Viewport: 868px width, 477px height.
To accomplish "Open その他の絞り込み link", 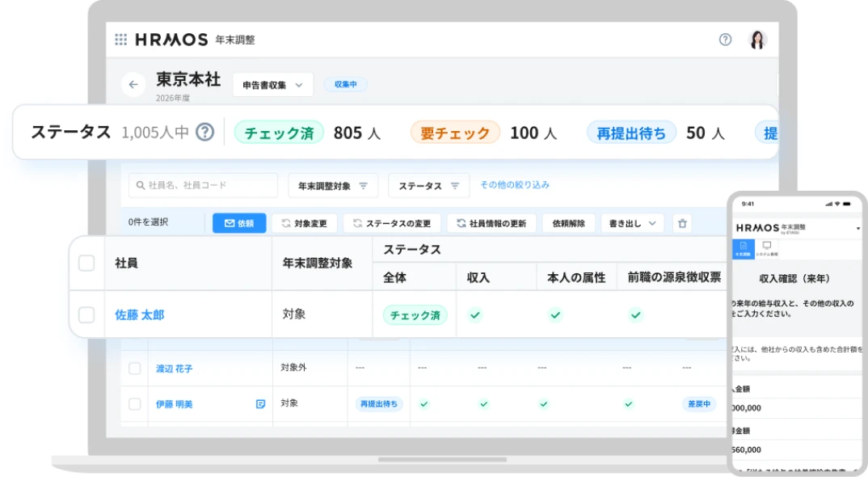I will point(514,184).
